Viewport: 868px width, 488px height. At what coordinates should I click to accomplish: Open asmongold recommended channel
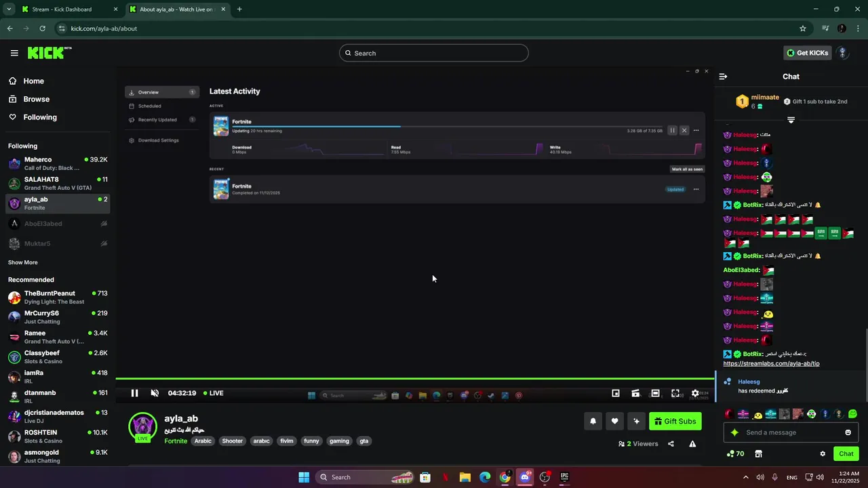pos(58,456)
